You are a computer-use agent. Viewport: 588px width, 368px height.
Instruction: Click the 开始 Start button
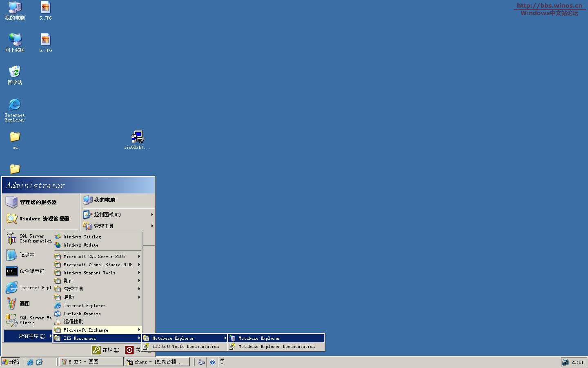(x=11, y=362)
